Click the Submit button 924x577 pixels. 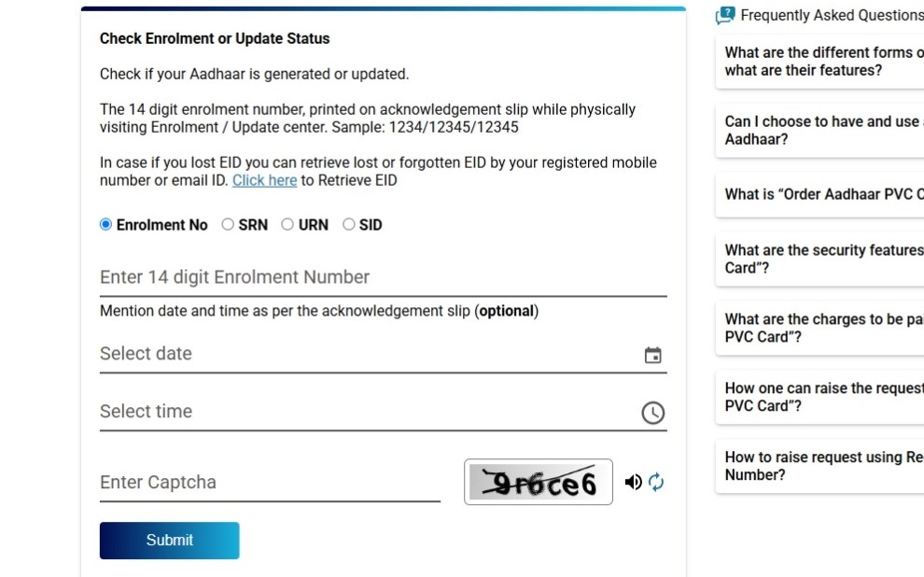[170, 541]
